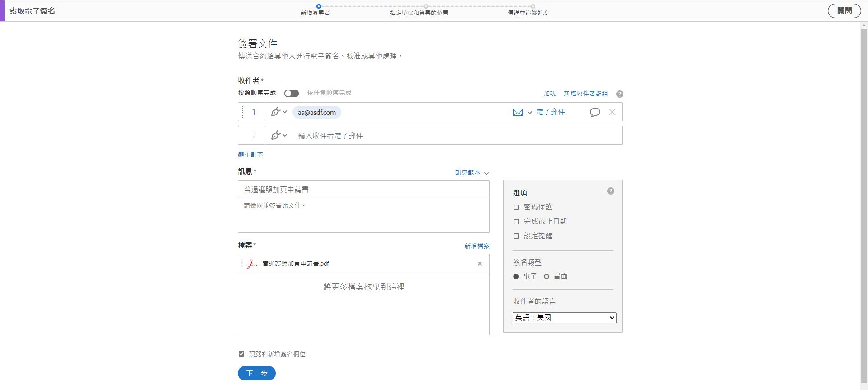Screen dimensions: 868x390
Task: Click the signer role pen icon for recipient 2
Action: click(x=275, y=135)
